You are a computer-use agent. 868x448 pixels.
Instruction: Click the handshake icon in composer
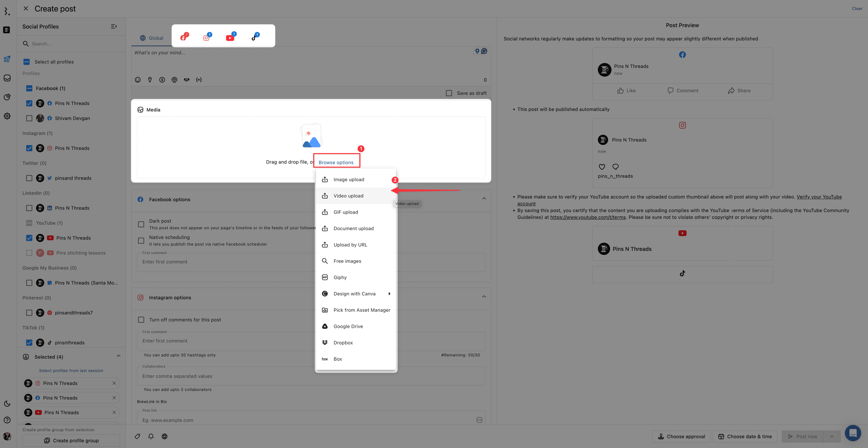pos(187,80)
